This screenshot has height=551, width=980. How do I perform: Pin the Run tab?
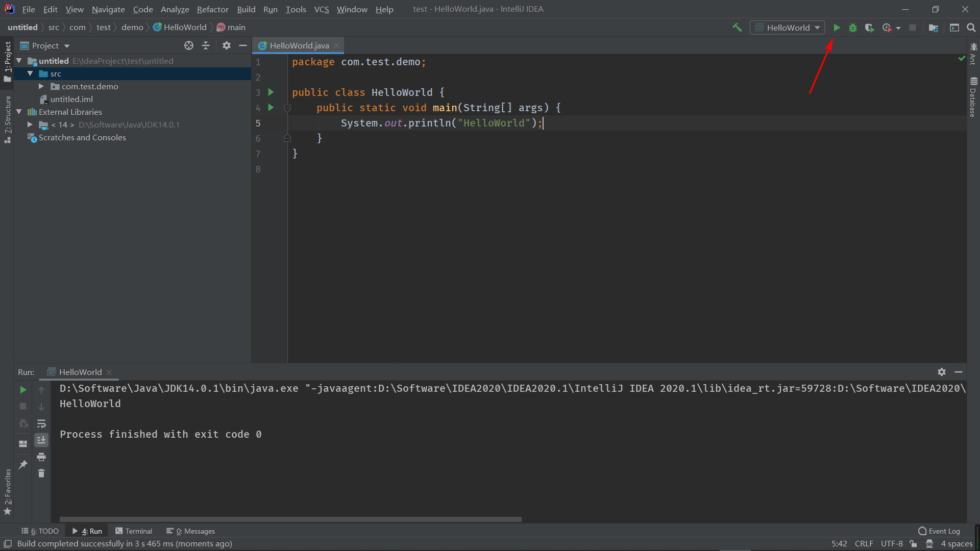coord(23,464)
